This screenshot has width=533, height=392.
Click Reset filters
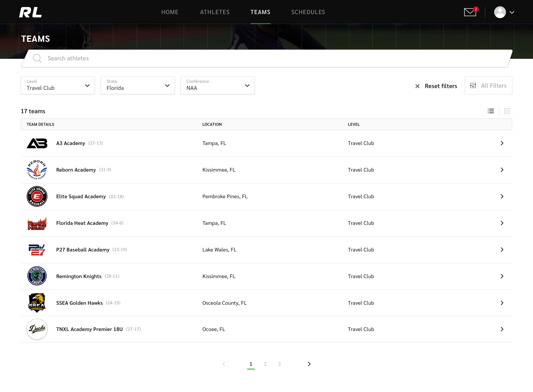(441, 86)
